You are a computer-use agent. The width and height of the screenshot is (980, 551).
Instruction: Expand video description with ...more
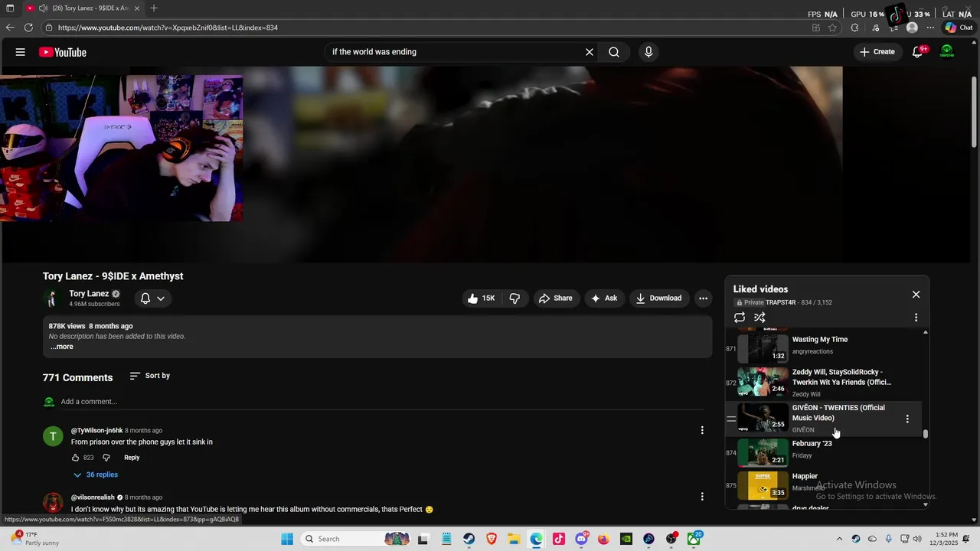(x=62, y=347)
